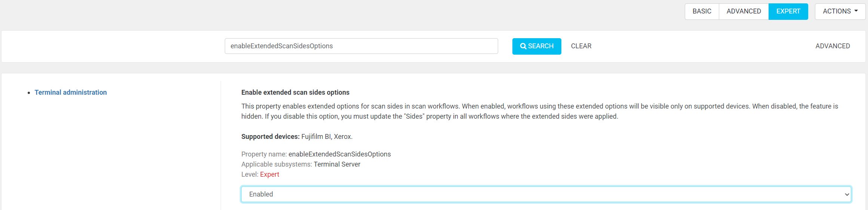Switch to the ADVANCED level tab at top
Viewport: 868px width, 210px height.
click(743, 11)
